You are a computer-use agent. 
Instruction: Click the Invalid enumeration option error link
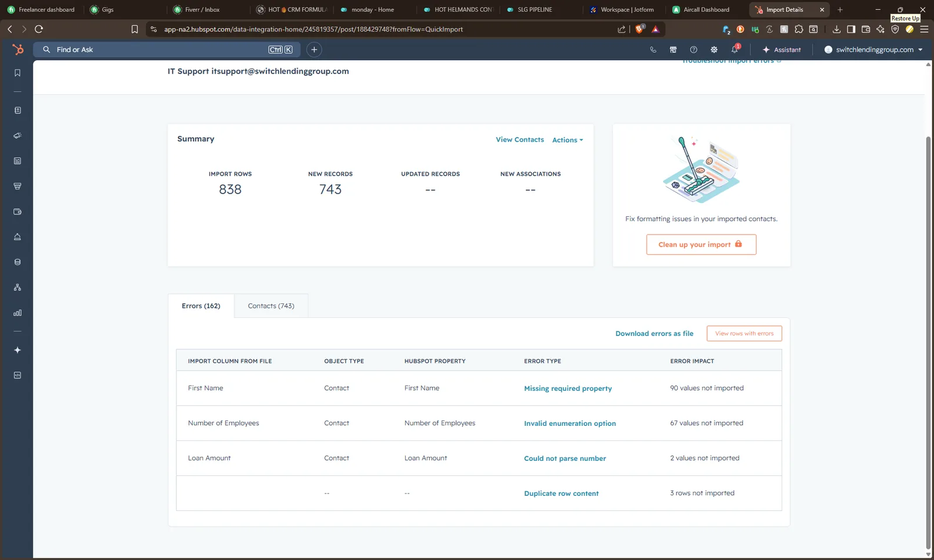point(570,423)
